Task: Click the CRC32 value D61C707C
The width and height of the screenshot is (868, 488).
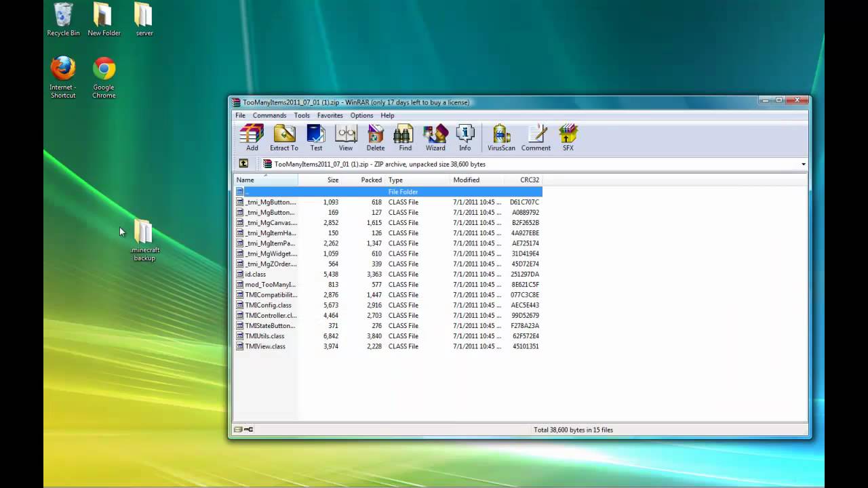Action: point(524,202)
